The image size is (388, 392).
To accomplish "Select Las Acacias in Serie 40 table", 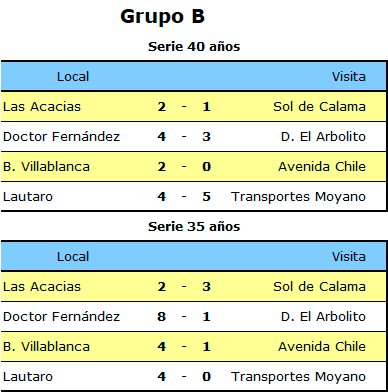I will point(42,107).
